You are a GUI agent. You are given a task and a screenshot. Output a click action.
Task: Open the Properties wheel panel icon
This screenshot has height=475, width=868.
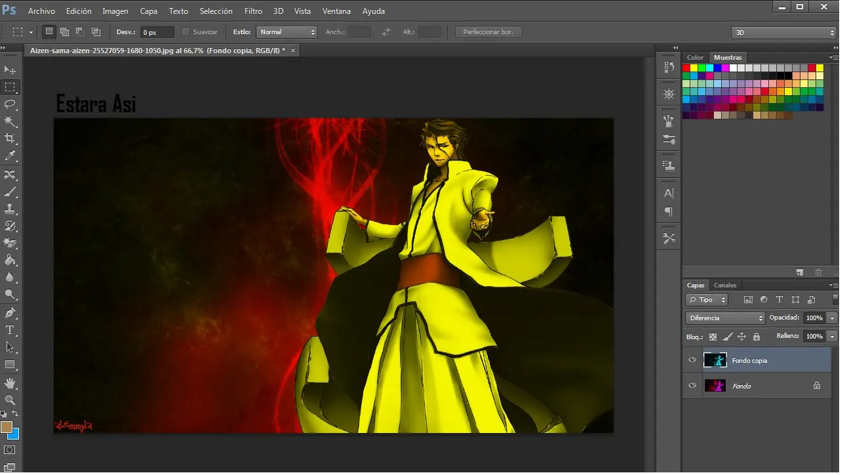coord(669,94)
